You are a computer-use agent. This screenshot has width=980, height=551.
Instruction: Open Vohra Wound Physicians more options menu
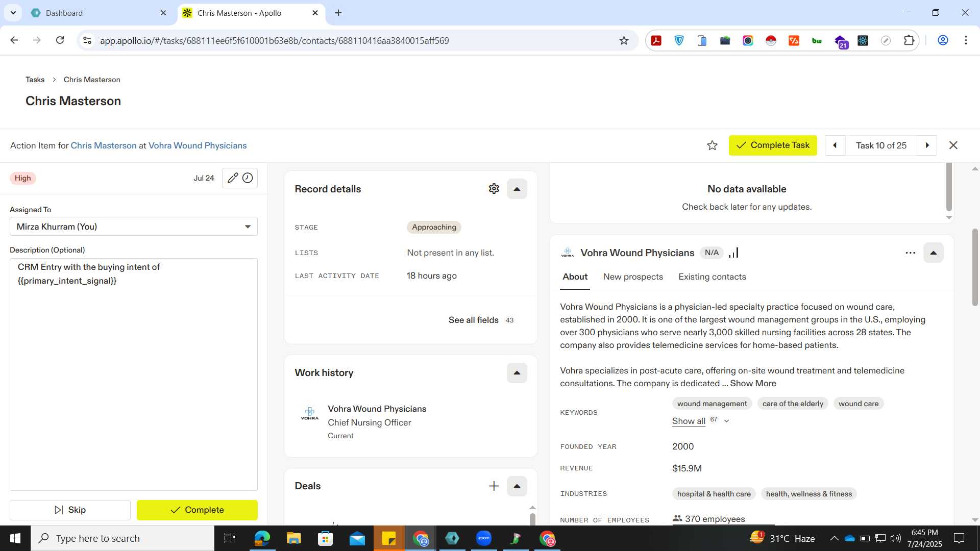pos(910,253)
